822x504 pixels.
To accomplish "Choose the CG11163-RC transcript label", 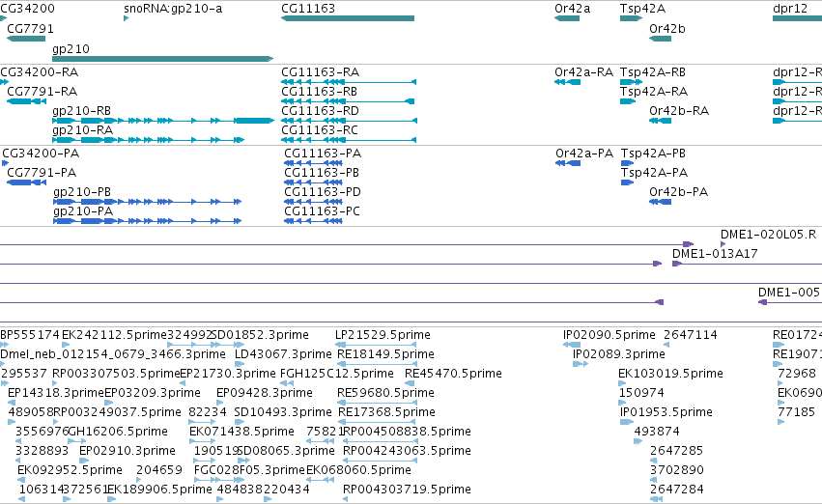I will point(320,130).
